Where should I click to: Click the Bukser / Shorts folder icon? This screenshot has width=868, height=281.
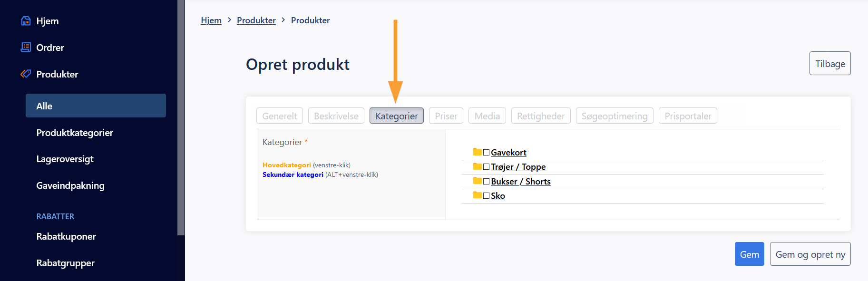pos(478,181)
